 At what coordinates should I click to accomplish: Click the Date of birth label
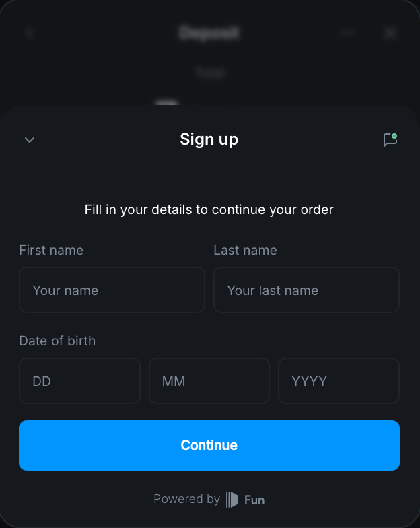point(57,341)
